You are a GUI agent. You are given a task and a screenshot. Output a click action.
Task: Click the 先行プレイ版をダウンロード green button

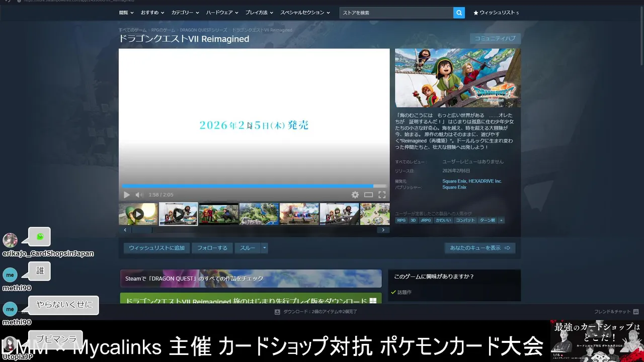pyautogui.click(x=251, y=299)
